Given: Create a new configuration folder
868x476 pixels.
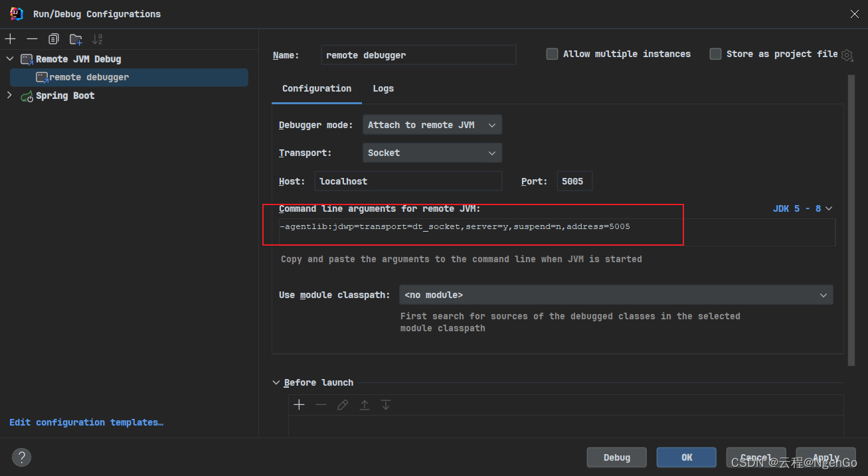Looking at the screenshot, I should (x=76, y=39).
